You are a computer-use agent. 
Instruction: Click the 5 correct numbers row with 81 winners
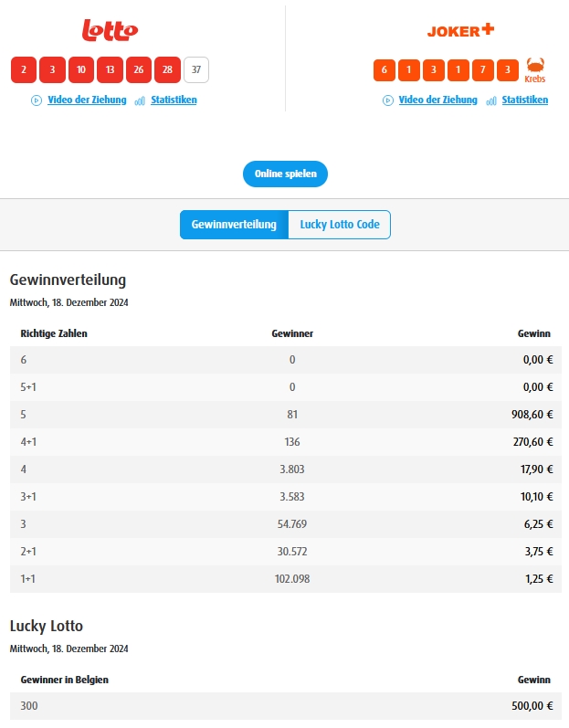tap(286, 415)
